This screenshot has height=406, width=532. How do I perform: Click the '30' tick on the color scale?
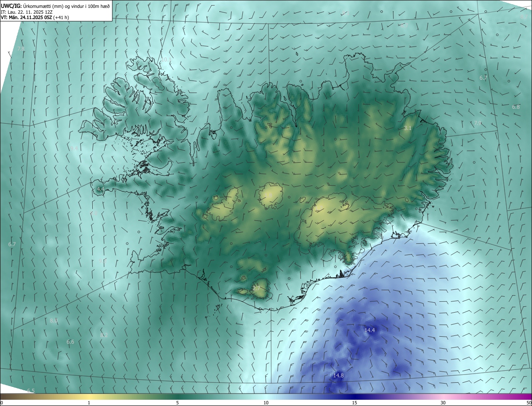(443, 403)
